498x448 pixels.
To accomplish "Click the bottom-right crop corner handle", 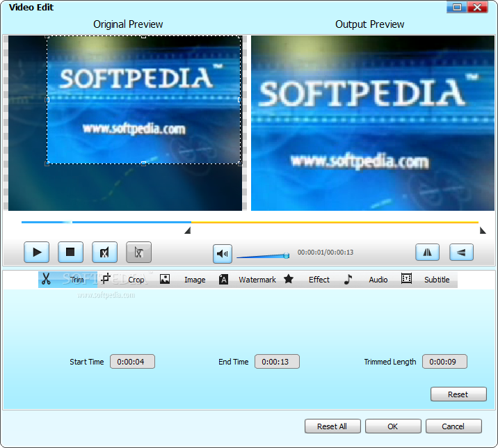I will click(x=240, y=163).
